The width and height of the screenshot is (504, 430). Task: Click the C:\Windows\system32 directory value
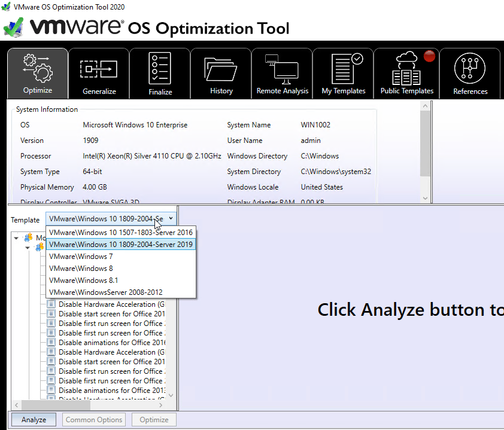(x=336, y=172)
